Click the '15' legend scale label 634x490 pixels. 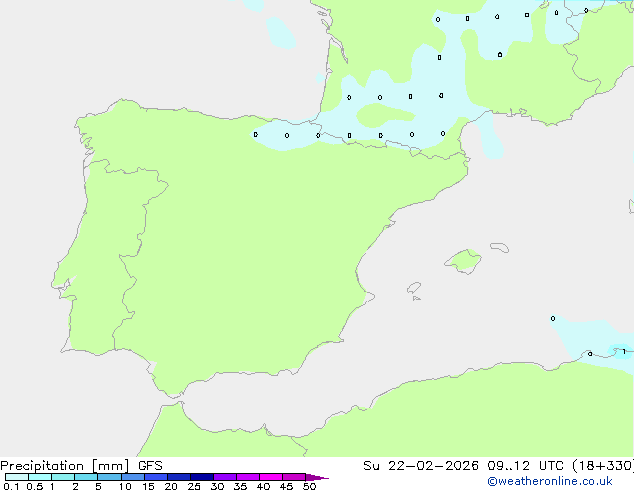(x=148, y=486)
